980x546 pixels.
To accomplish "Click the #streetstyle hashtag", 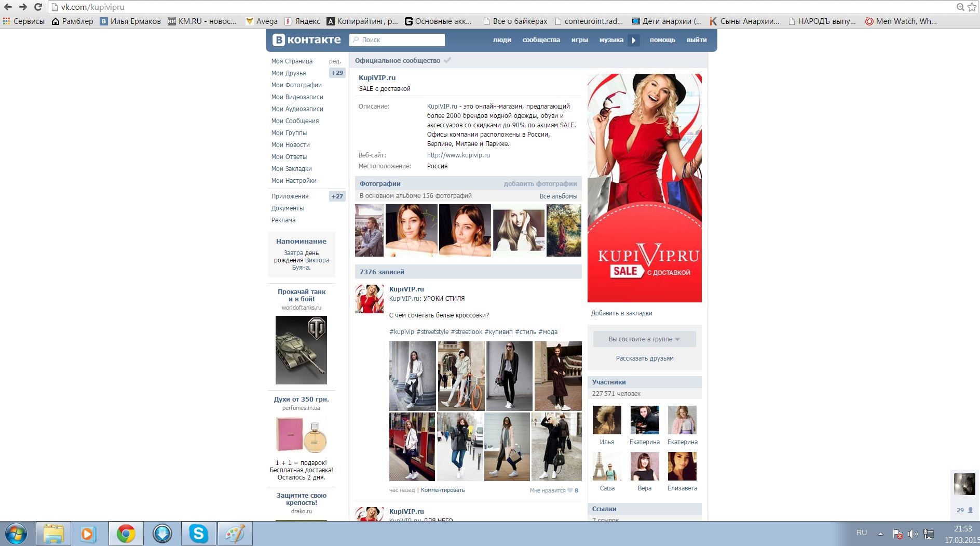I will (432, 332).
